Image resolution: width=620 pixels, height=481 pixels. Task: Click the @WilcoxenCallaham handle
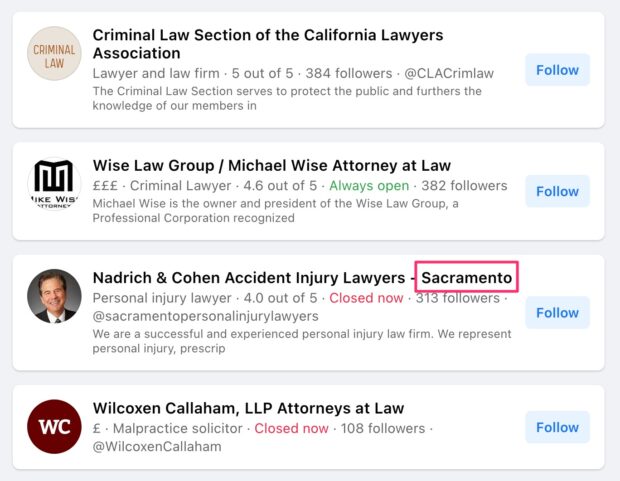pos(156,447)
